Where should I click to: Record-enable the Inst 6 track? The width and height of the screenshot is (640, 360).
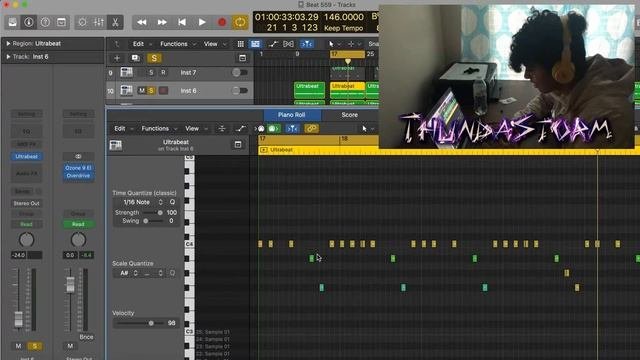pos(163,91)
